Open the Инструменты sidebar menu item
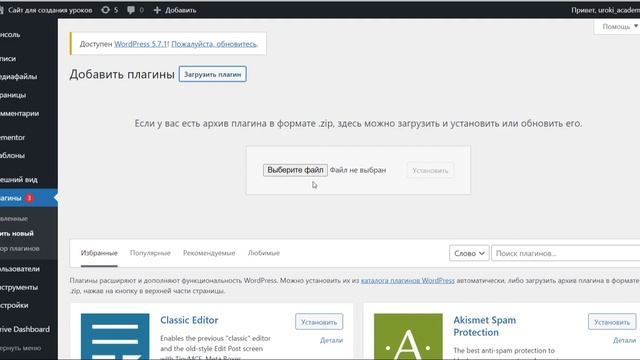 coord(29,287)
